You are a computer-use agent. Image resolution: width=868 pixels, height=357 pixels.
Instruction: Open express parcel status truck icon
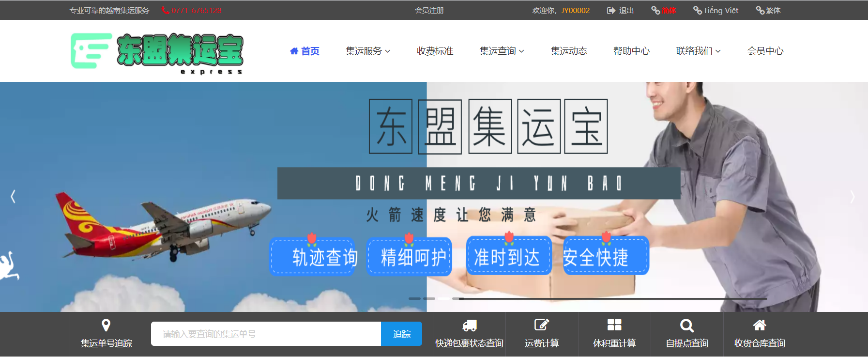point(469,325)
